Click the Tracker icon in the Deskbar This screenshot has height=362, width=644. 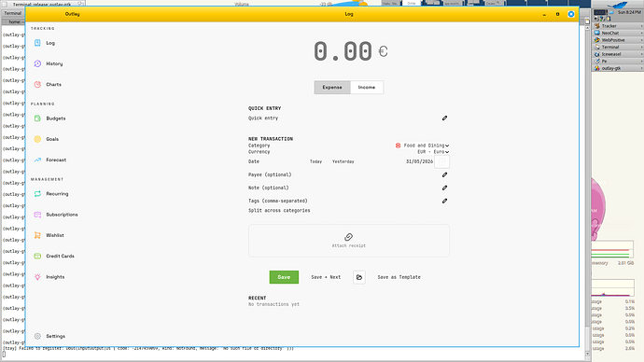(597, 26)
